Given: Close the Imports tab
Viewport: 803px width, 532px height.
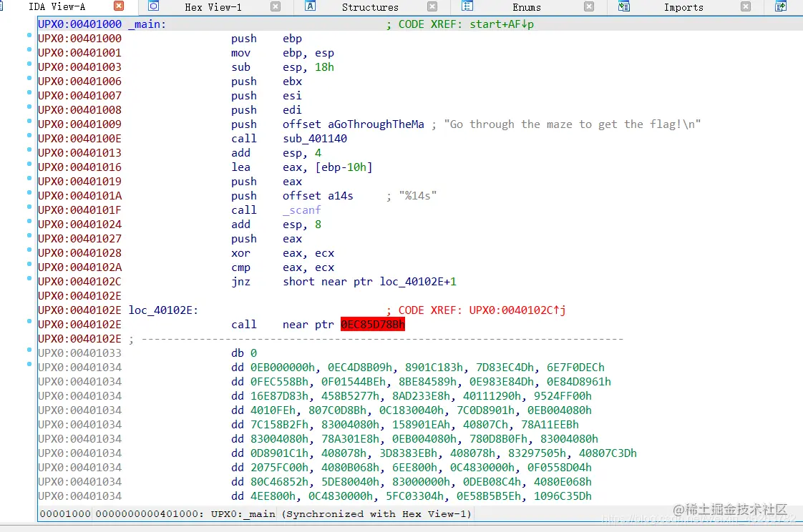Looking at the screenshot, I should coord(746,6).
